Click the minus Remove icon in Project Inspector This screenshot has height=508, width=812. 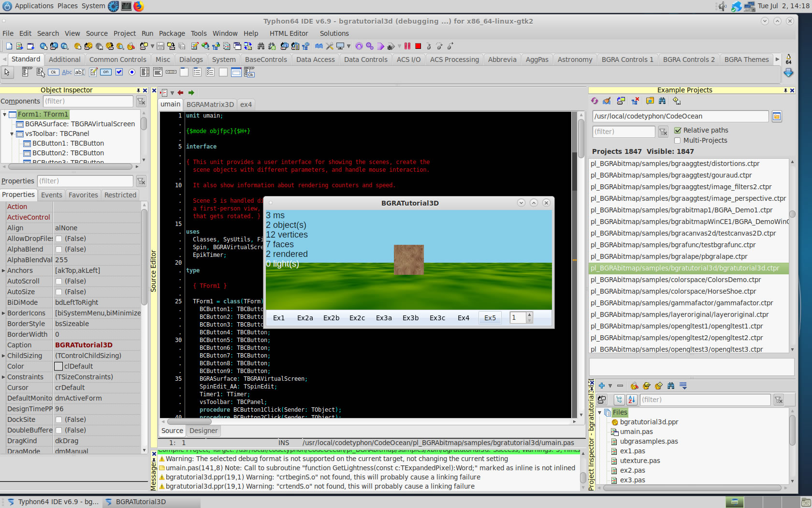click(620, 386)
